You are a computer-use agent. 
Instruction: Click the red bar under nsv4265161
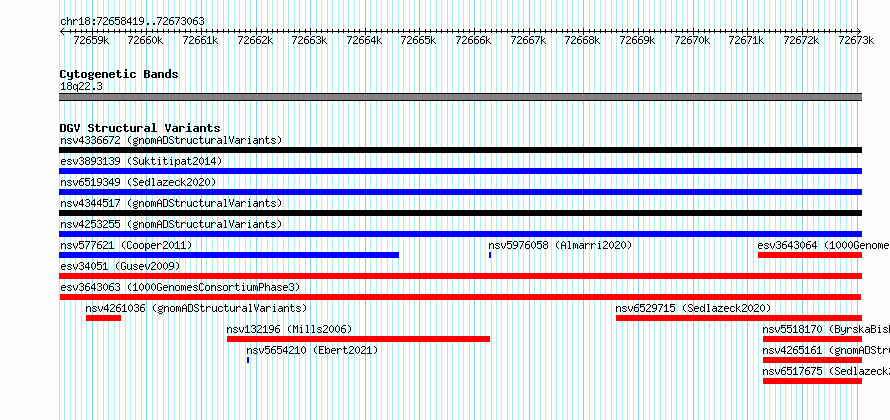click(812, 360)
